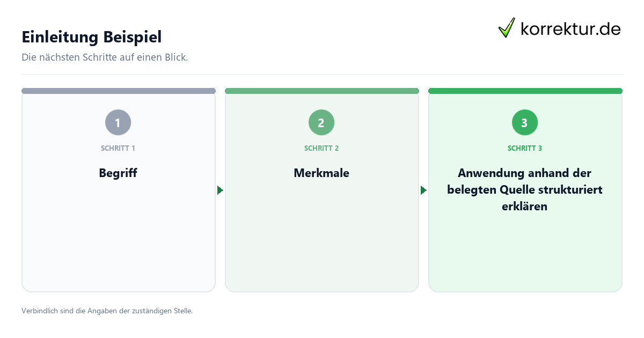Select the Anwendung anhand der belegten Quelle card

point(525,190)
